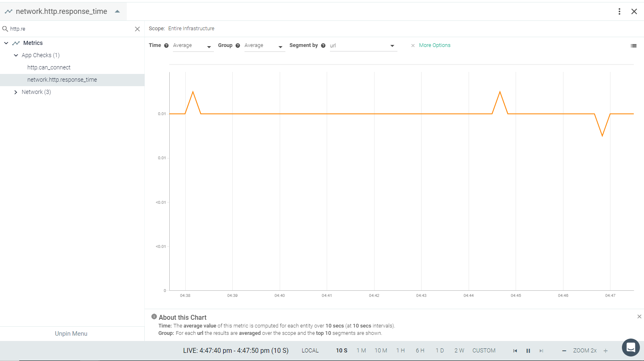This screenshot has width=644, height=361.
Task: Select the 2 W time range
Action: pos(459,351)
